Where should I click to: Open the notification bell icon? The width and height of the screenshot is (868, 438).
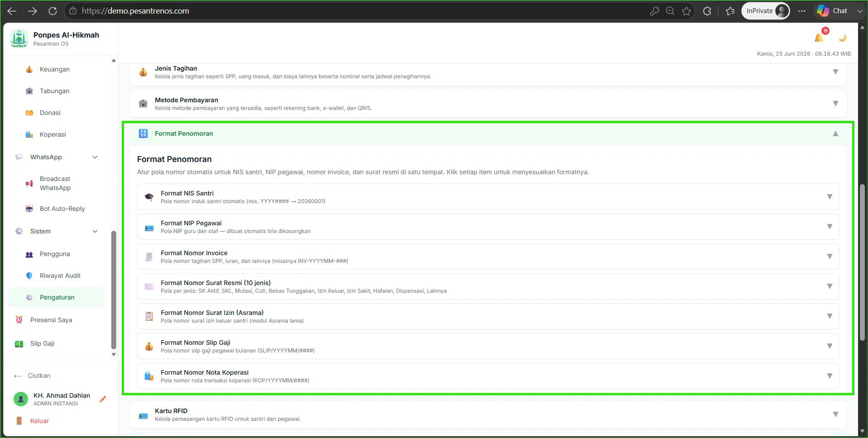pyautogui.click(x=819, y=38)
